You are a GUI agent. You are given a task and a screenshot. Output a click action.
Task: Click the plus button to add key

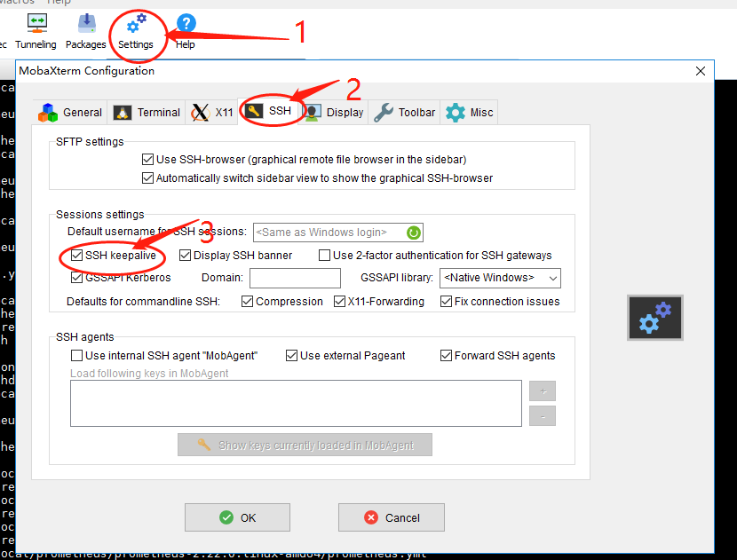pos(543,390)
